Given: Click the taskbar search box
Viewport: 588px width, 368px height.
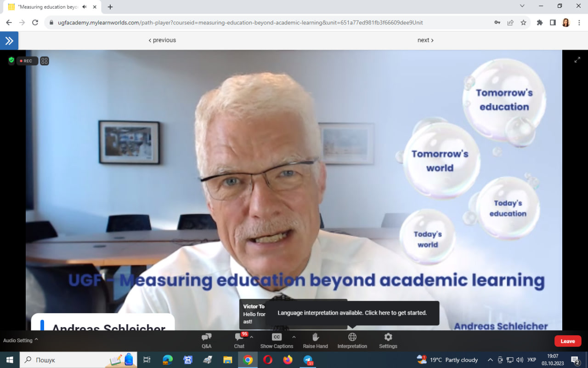Looking at the screenshot, I should [79, 360].
